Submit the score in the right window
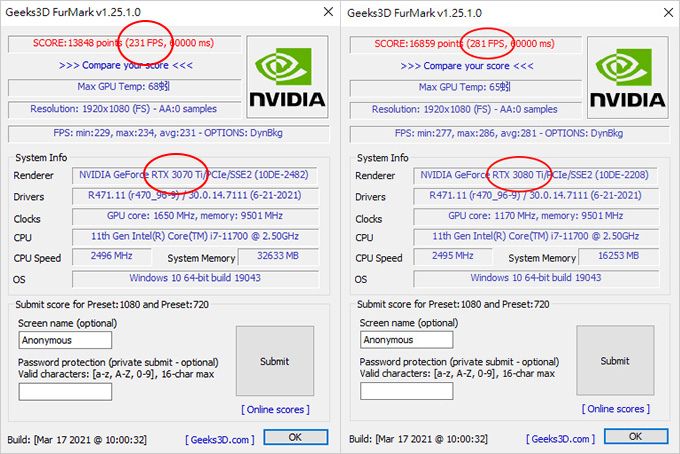The height and width of the screenshot is (454, 680). [615, 360]
